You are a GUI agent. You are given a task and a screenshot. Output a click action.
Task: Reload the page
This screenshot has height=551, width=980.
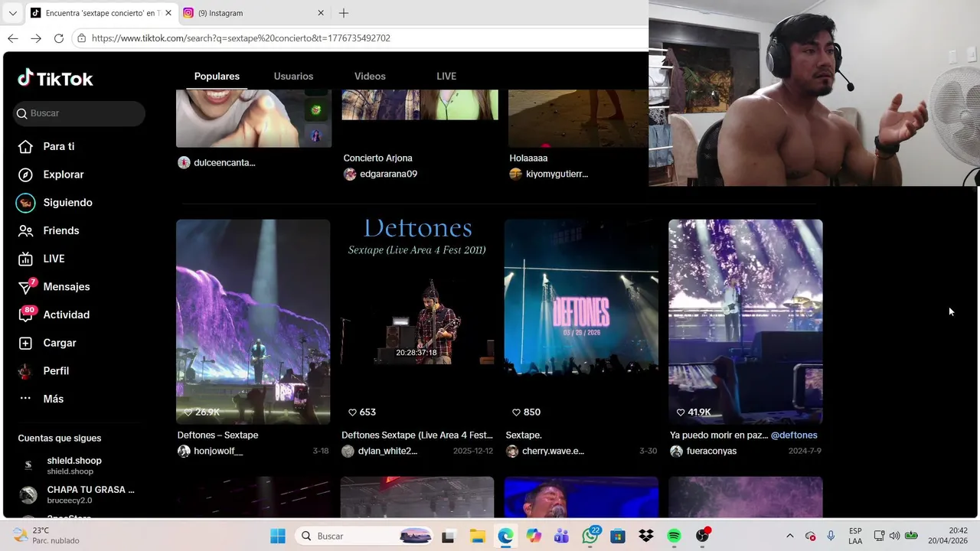(x=59, y=38)
